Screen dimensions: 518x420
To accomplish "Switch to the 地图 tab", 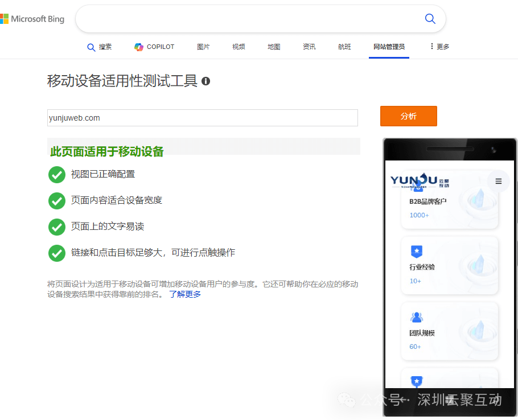I will coord(274,47).
